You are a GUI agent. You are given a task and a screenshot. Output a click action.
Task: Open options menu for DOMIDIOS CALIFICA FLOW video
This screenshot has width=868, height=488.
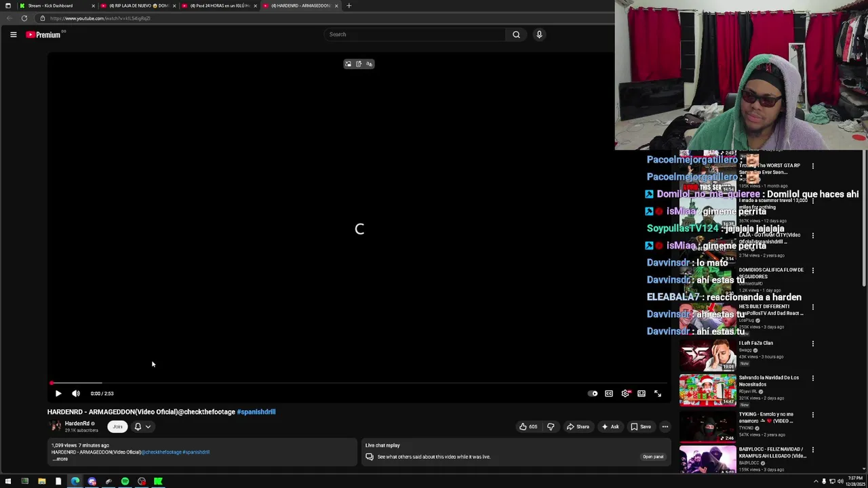point(813,270)
